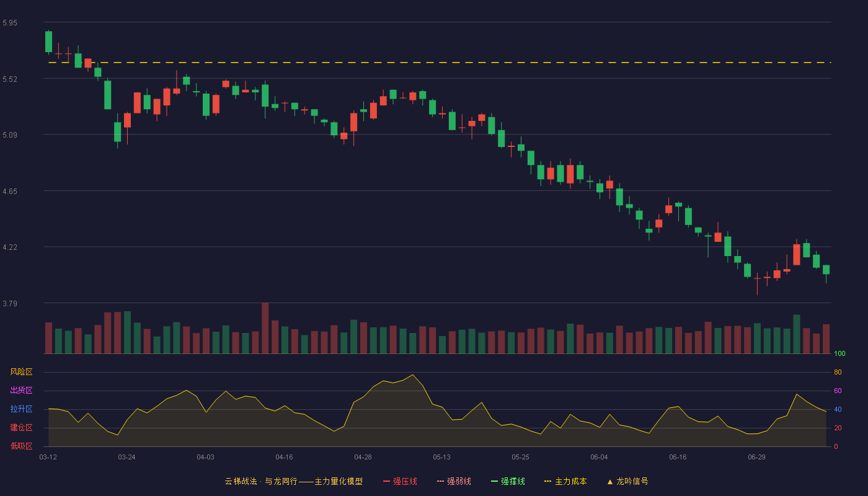Click the 05-13 date label

[x=441, y=457]
